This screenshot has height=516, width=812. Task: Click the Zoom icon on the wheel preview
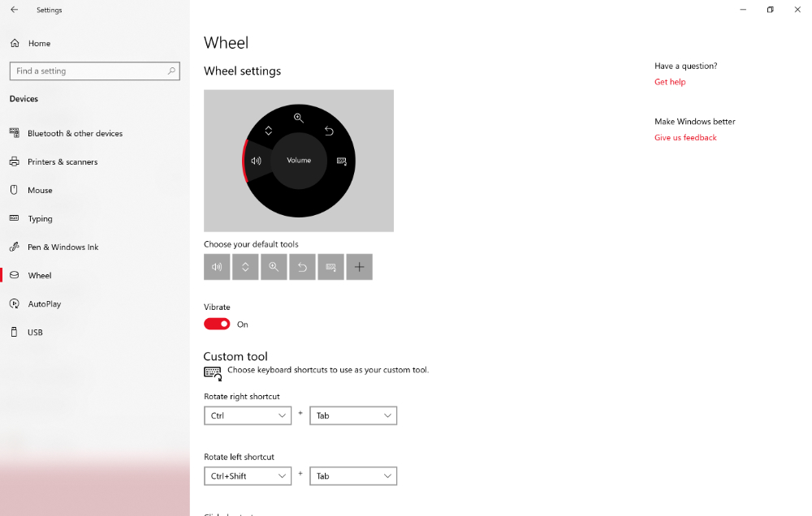point(299,118)
